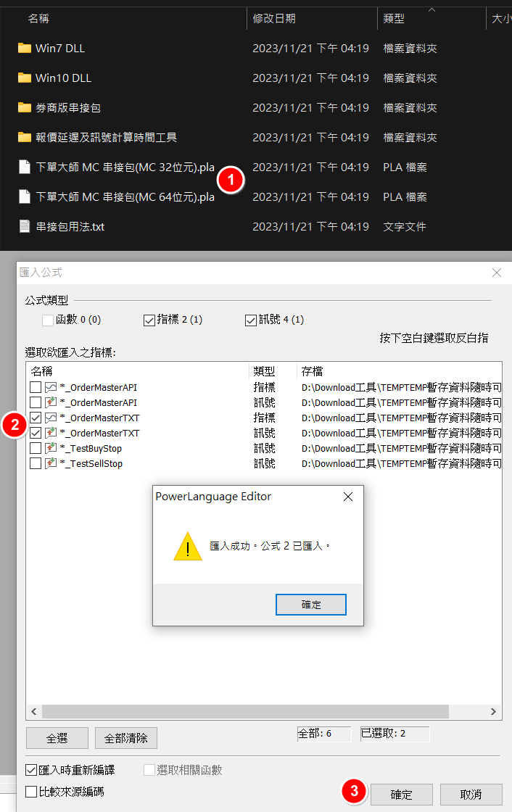Click 取消 in the import dialog
512x812 pixels.
click(471, 795)
